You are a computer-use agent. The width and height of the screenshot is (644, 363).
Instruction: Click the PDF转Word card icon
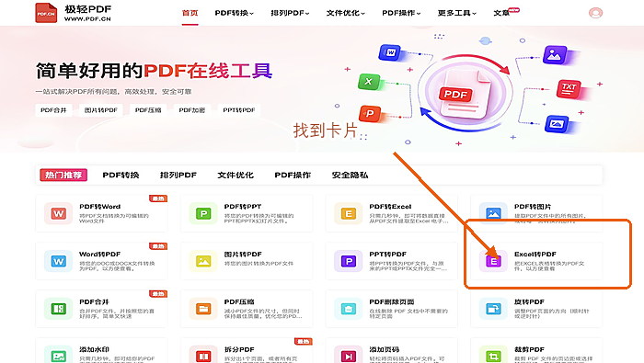[59, 213]
